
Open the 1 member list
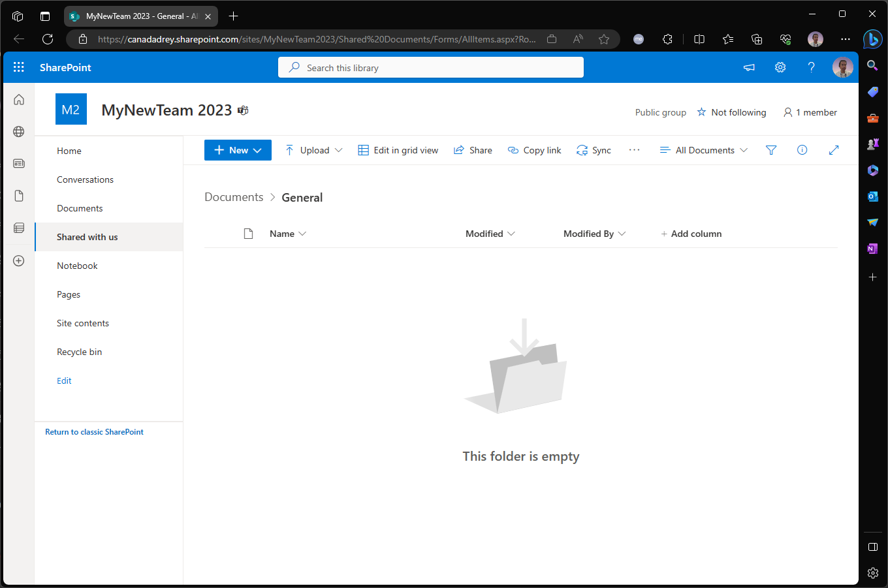pyautogui.click(x=810, y=112)
